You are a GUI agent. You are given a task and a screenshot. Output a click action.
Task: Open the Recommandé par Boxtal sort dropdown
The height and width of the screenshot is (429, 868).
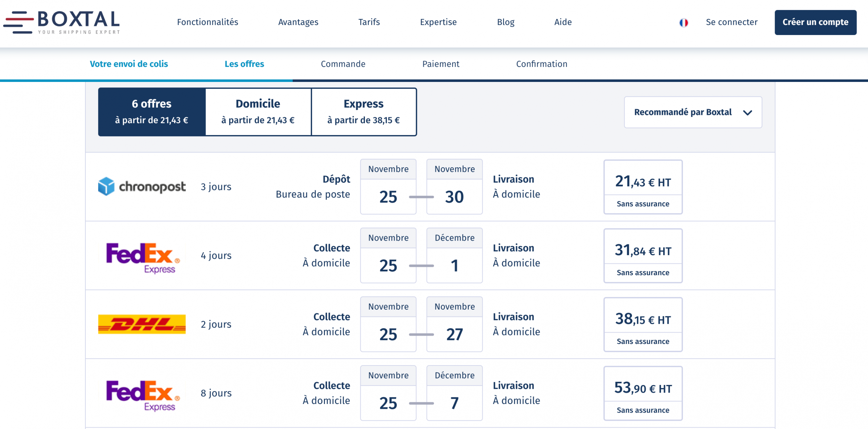pos(683,112)
